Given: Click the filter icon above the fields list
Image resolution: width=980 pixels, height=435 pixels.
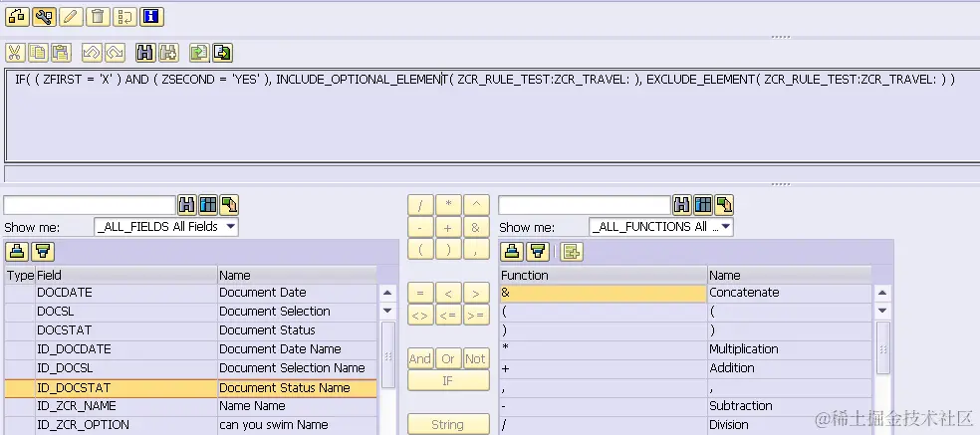Looking at the screenshot, I should click(x=43, y=251).
